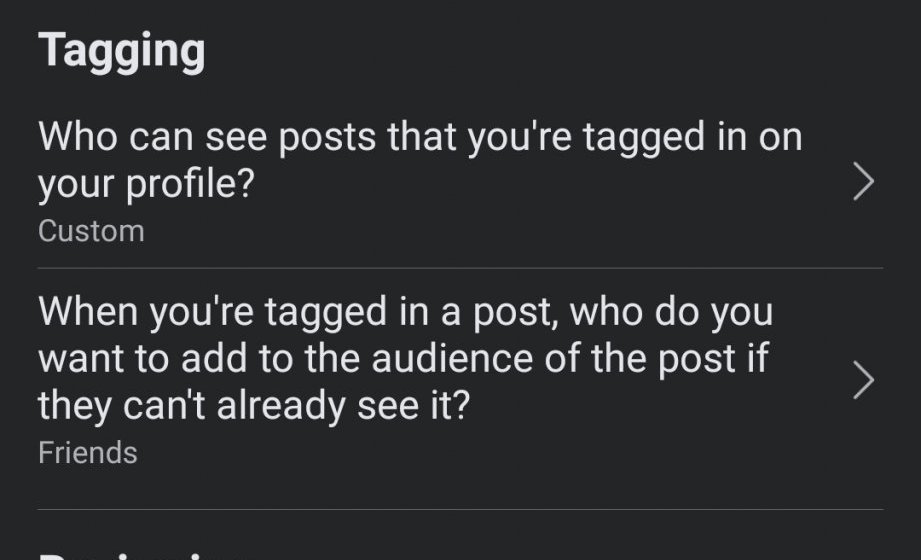This screenshot has height=560, width=921.
Task: Click the 'Friends' value under audience setting
Action: (87, 453)
